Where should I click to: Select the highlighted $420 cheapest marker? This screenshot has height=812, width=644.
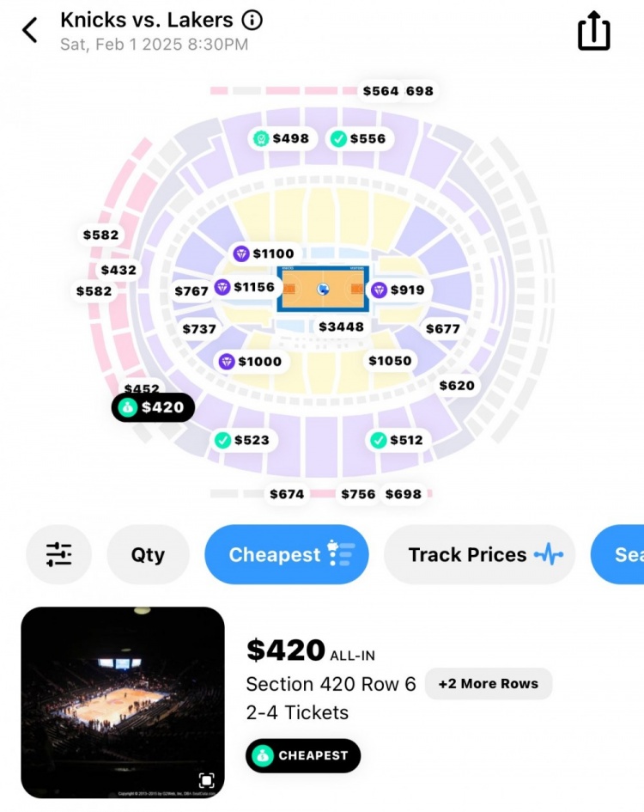click(x=153, y=407)
